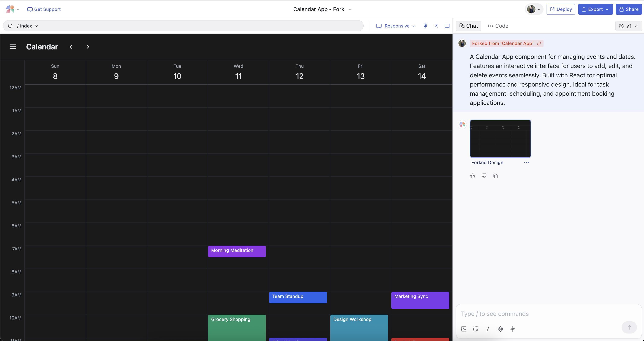The image size is (644, 341).
Task: Switch to the Chat tab
Action: [468, 26]
